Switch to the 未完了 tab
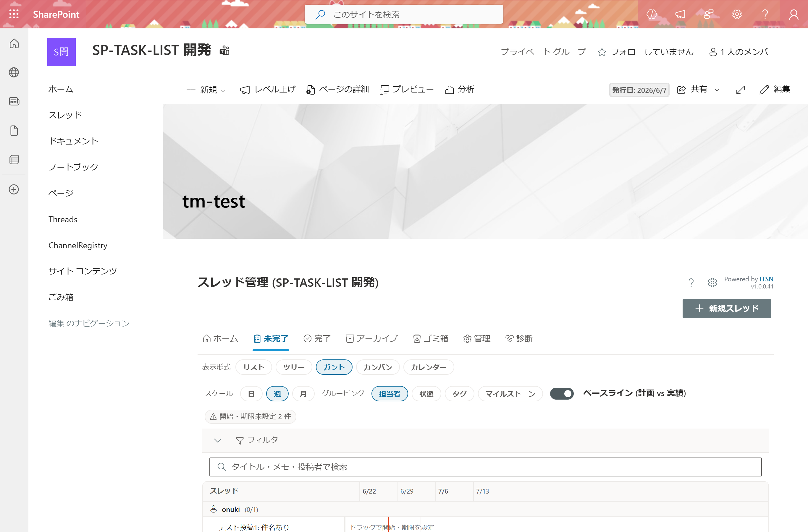This screenshot has height=532, width=808. click(x=271, y=339)
